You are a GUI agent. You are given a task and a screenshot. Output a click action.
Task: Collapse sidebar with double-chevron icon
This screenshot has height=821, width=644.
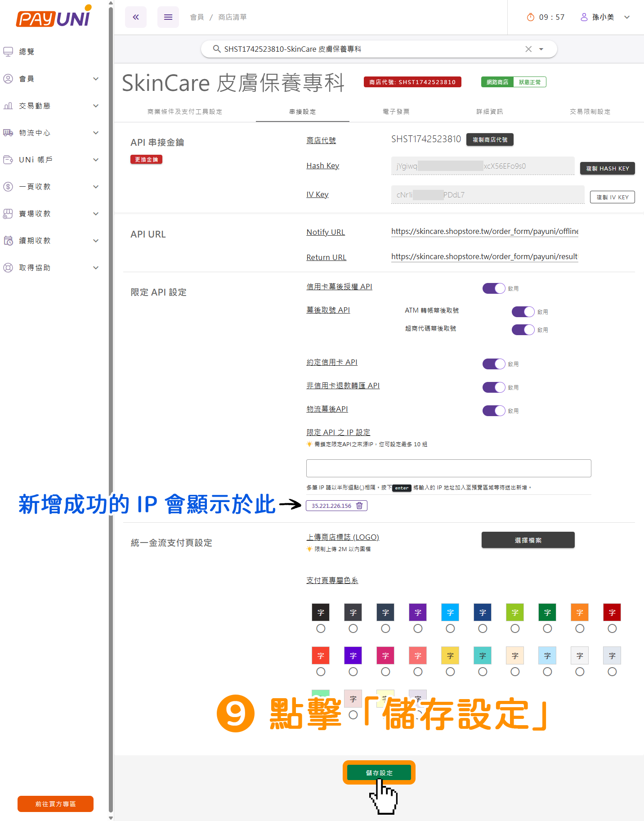click(136, 17)
